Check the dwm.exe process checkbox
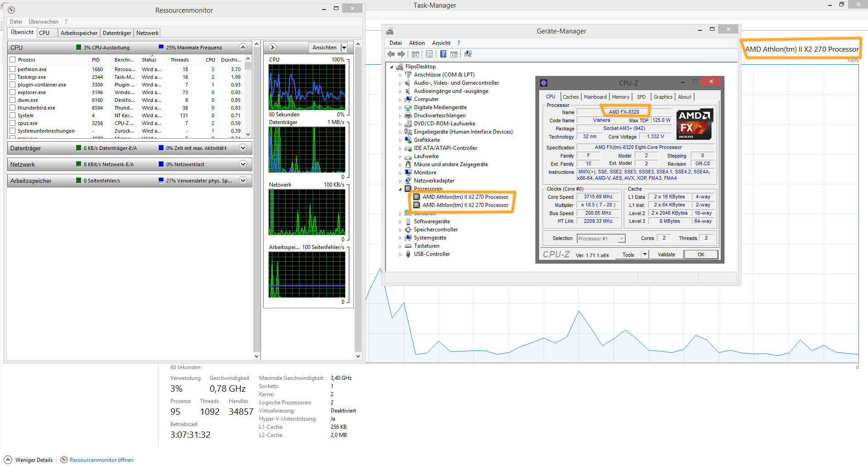 13,100
